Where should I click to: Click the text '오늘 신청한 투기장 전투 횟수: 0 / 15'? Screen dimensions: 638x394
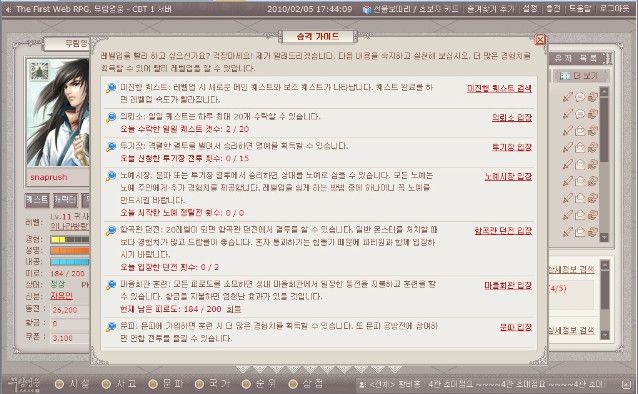[x=184, y=158]
